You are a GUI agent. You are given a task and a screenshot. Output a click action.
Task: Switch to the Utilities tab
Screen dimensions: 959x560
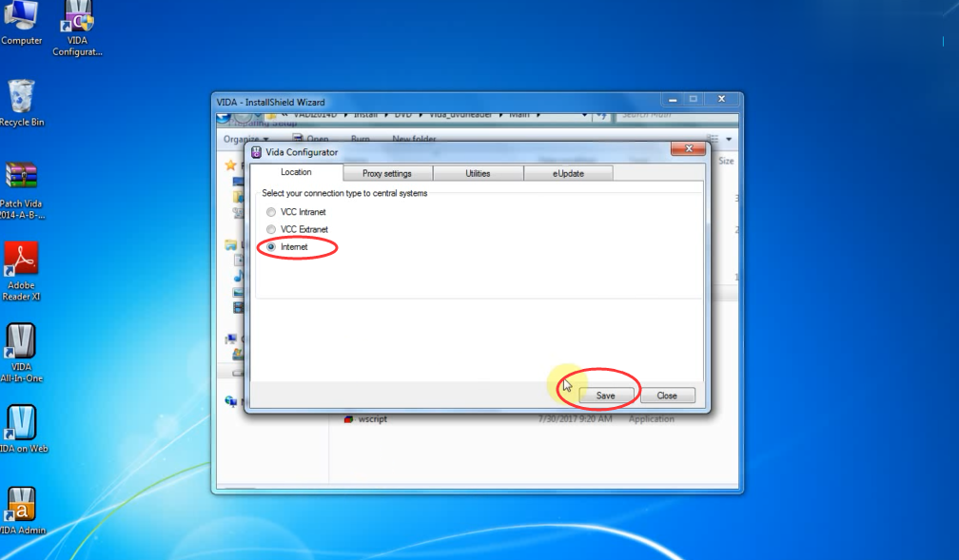pos(478,174)
